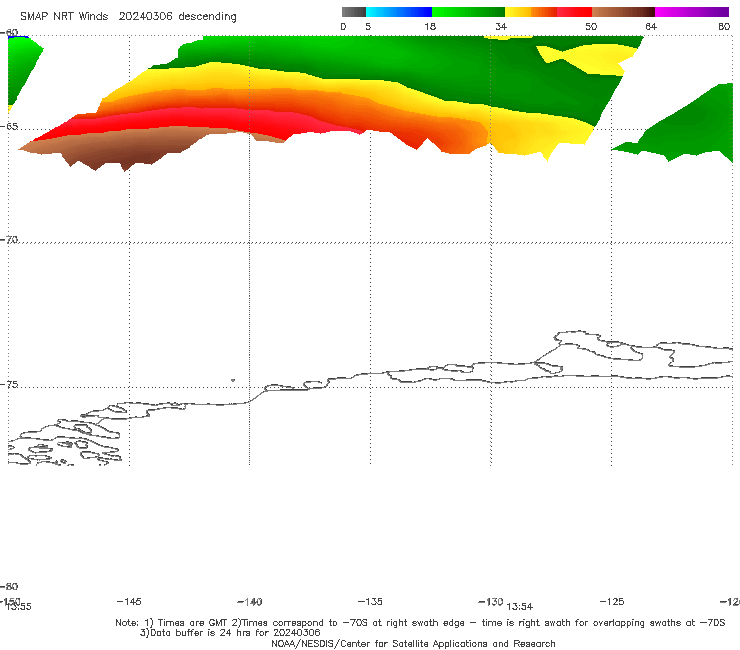Click the green segment of the color bar
This screenshot has width=740, height=650.
coord(468,12)
